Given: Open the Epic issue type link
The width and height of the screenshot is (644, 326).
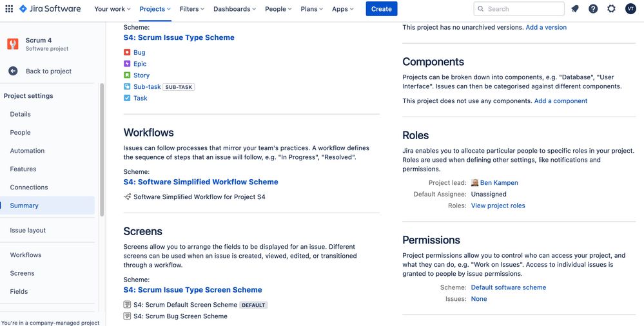Looking at the screenshot, I should tap(140, 64).
